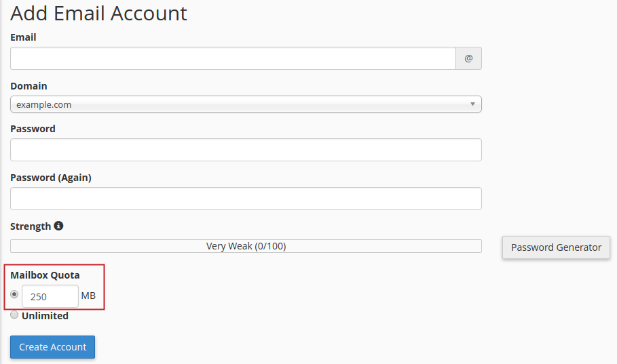The image size is (617, 364).
Task: Click into the first Password field
Action: (x=246, y=150)
